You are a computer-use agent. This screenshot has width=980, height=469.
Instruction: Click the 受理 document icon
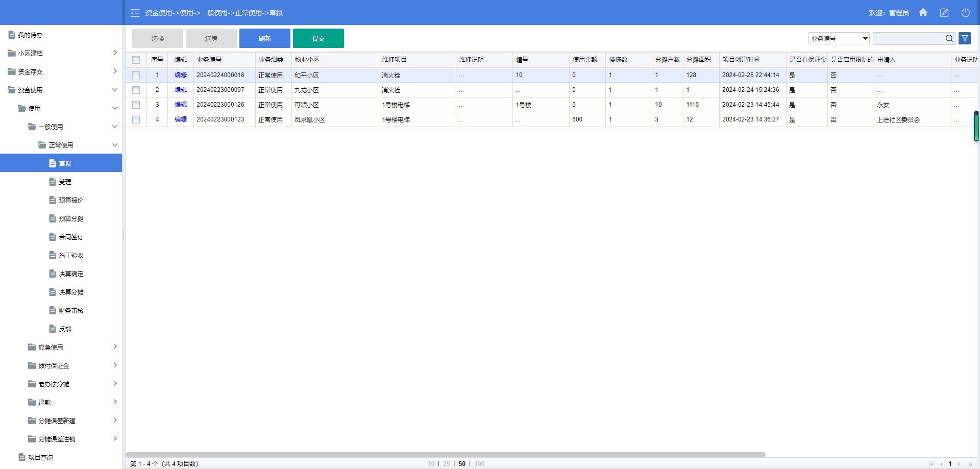click(53, 182)
